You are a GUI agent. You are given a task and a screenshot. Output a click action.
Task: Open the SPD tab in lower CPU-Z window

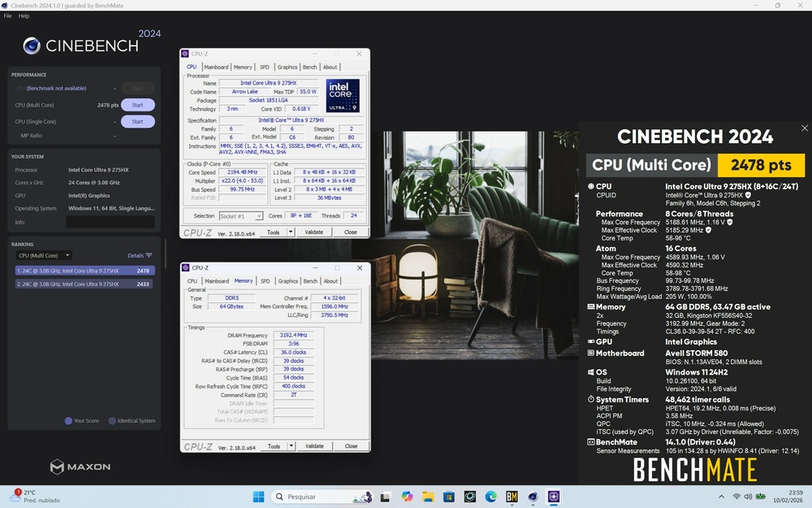[x=265, y=281]
